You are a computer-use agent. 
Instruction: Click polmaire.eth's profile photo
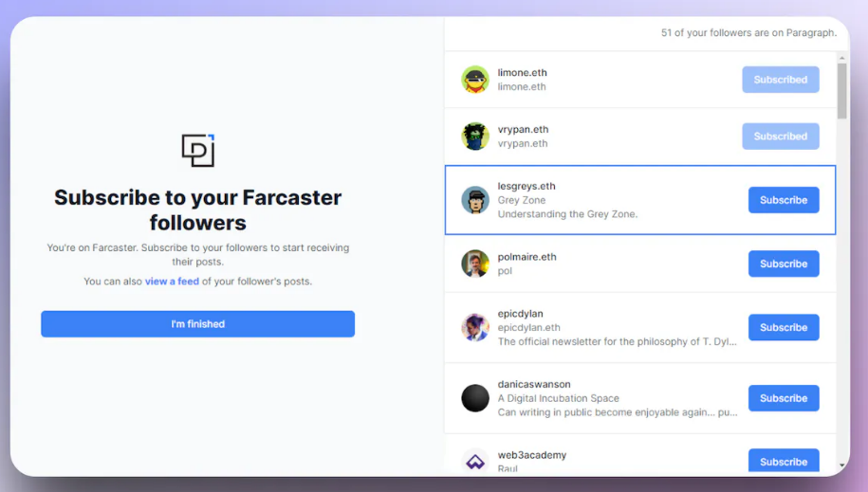(x=475, y=264)
